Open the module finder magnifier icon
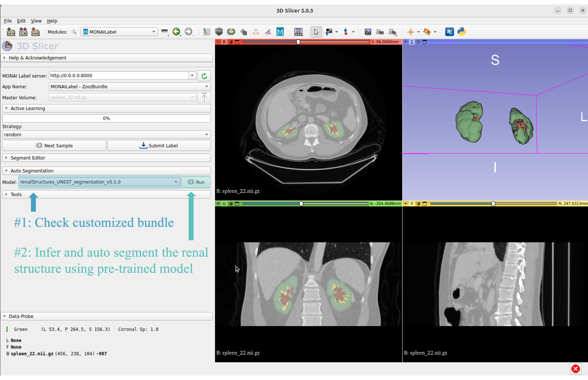Viewport: 588px width, 380px height. (74, 32)
